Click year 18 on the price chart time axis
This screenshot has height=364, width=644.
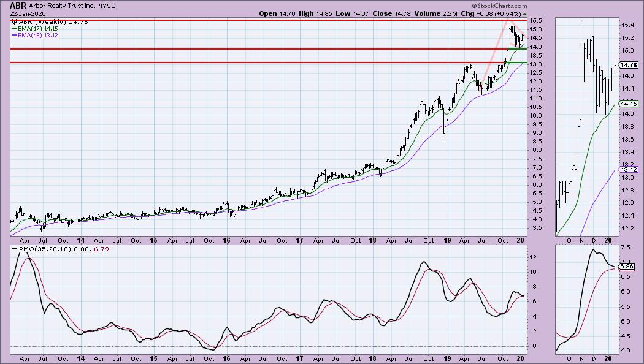(372, 240)
